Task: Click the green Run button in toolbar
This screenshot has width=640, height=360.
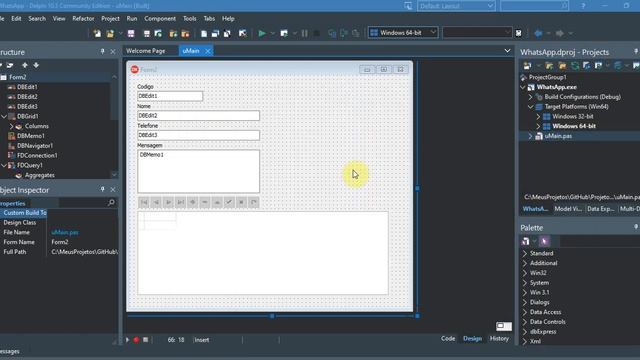Action: point(262,33)
